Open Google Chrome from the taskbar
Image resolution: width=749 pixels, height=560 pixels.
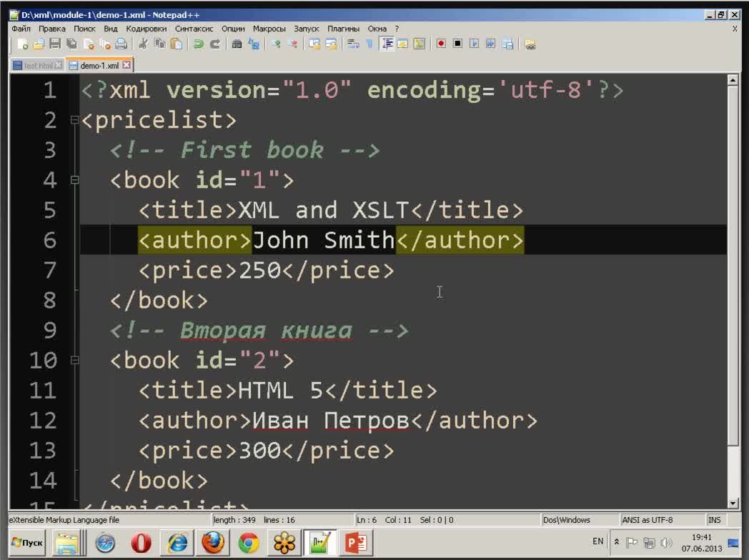tap(249, 543)
